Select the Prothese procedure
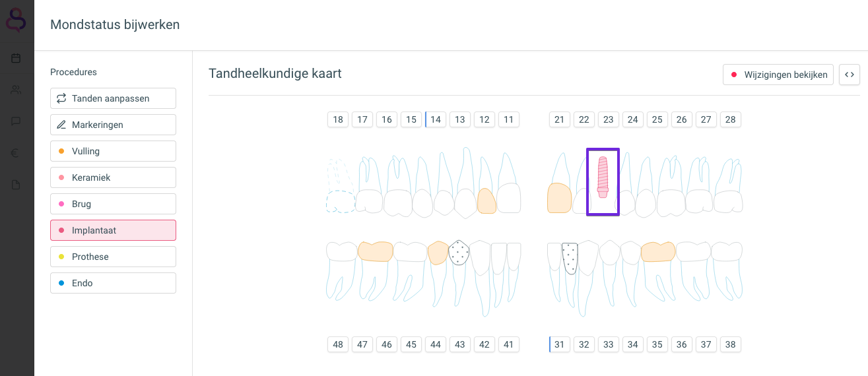The height and width of the screenshot is (376, 868). [x=113, y=257]
